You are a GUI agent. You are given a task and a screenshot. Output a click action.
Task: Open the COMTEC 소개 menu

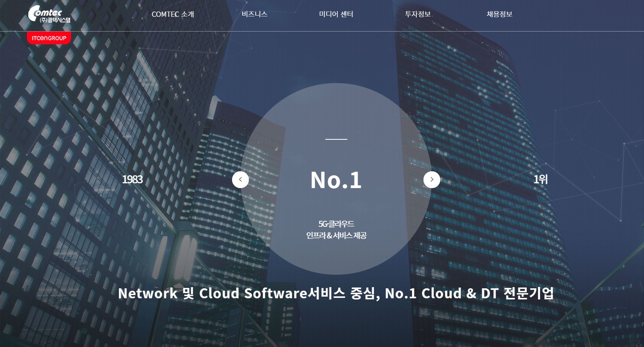pyautogui.click(x=173, y=14)
